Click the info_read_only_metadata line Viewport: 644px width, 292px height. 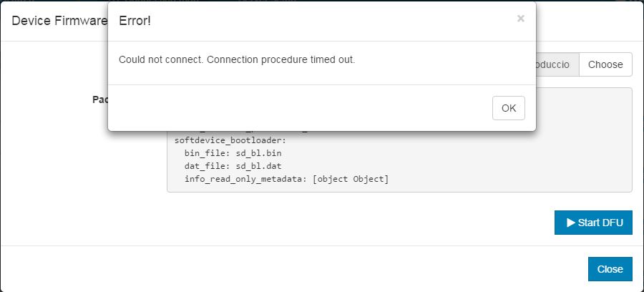pyautogui.click(x=286, y=179)
